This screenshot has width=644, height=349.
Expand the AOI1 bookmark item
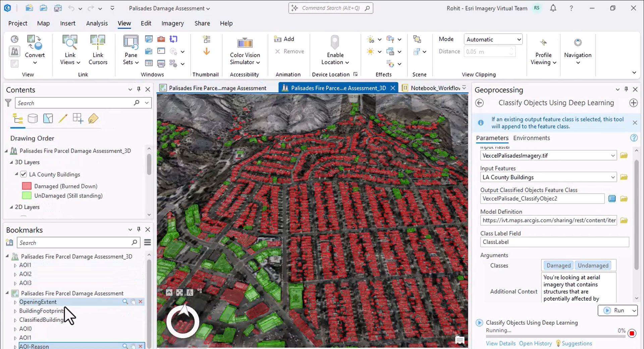15,265
